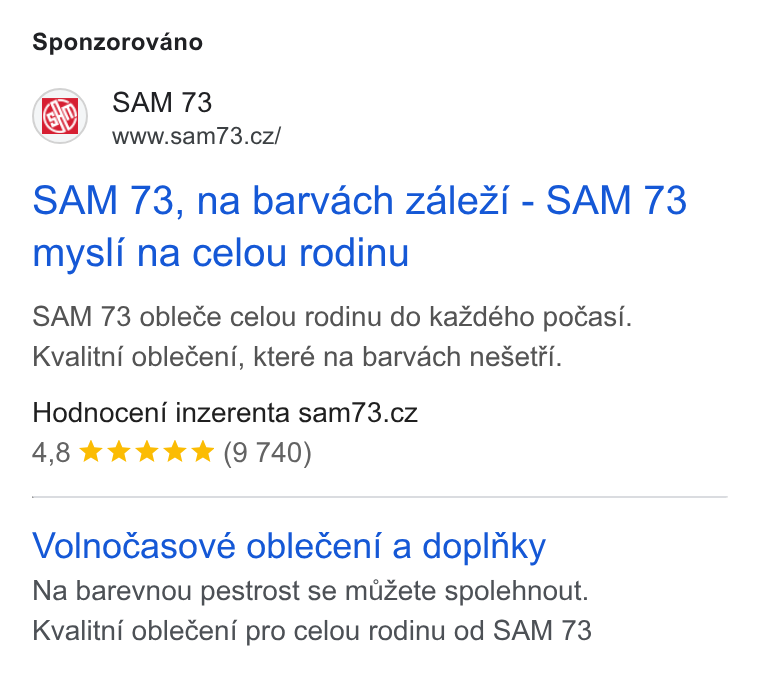Click 'Hodnocení inzerenta sam73.cz' rating label
This screenshot has height=698, width=760.
click(x=225, y=413)
